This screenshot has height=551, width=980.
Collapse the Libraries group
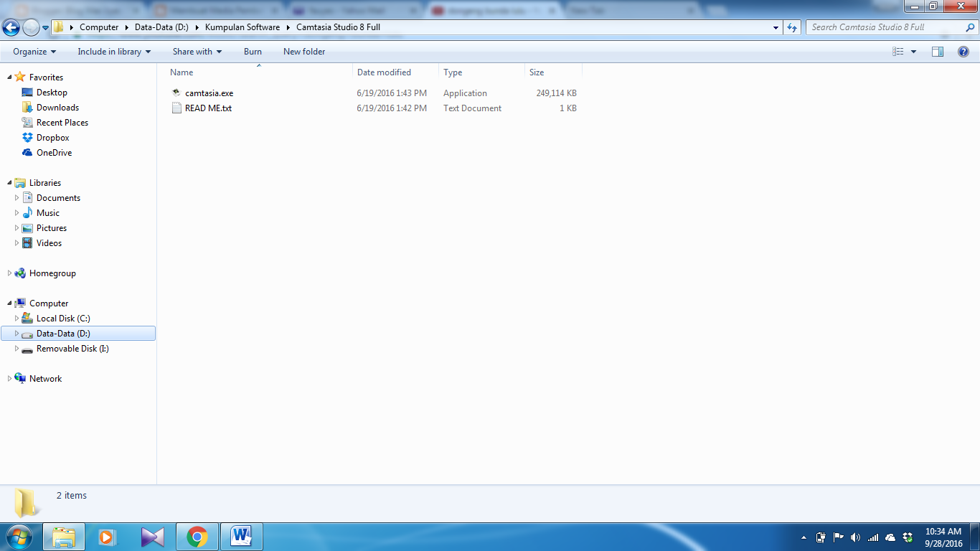(9, 183)
